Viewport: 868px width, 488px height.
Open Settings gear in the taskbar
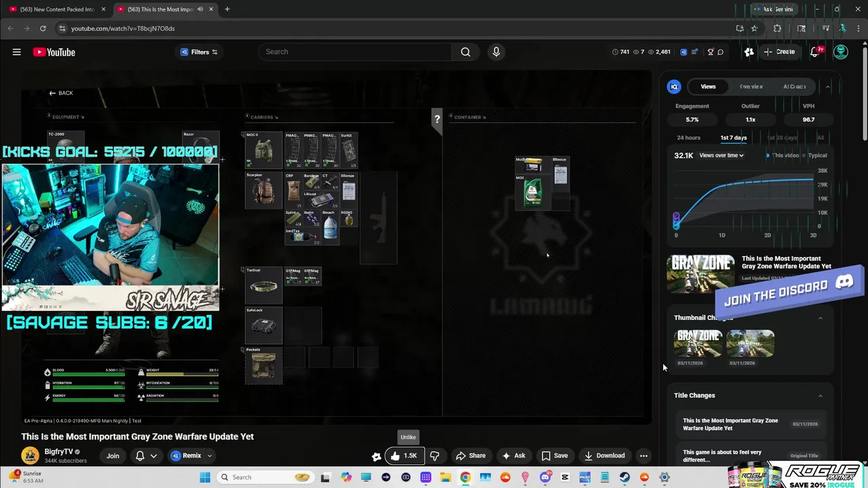[665, 477]
